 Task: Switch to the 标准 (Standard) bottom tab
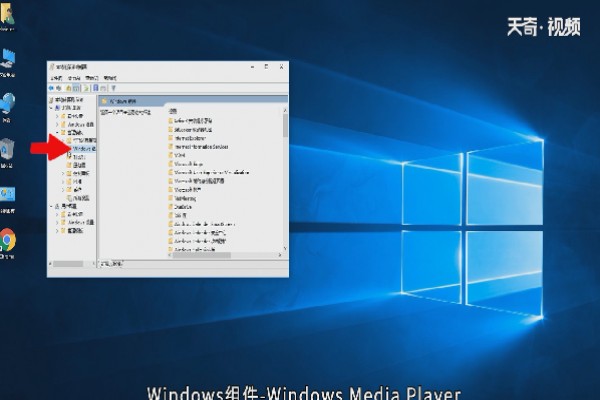(x=117, y=264)
